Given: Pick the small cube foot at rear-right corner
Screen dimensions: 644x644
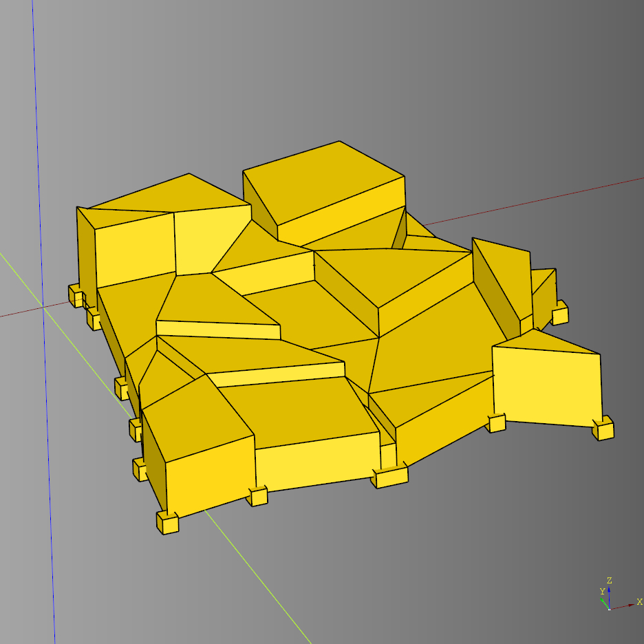Looking at the screenshot, I should point(560,312).
